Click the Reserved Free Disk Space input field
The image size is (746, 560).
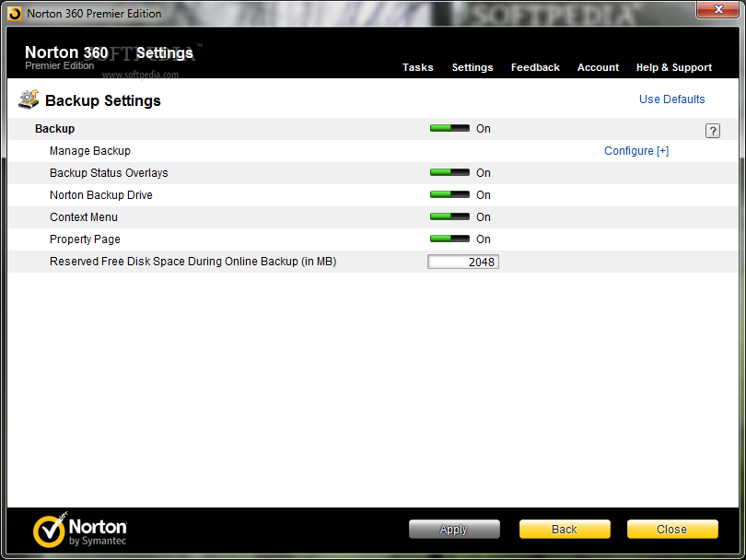coord(463,262)
